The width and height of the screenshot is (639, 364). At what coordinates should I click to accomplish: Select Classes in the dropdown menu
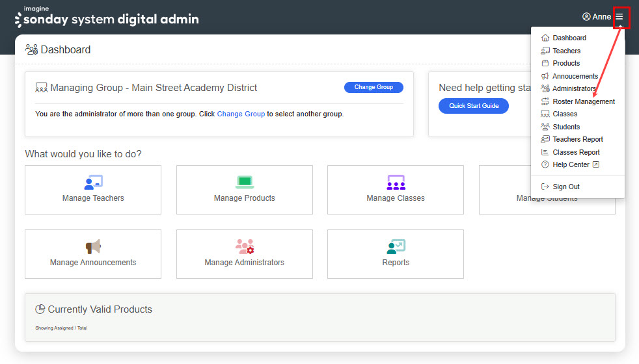point(565,114)
